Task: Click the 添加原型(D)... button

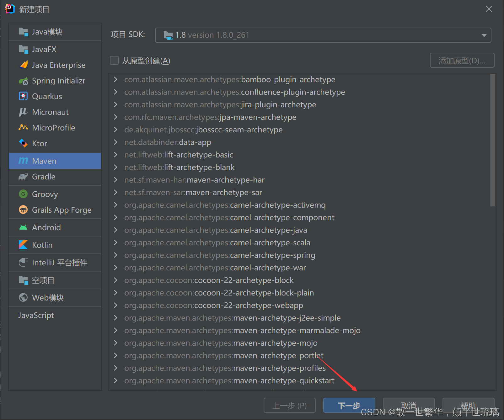Action: [x=462, y=61]
